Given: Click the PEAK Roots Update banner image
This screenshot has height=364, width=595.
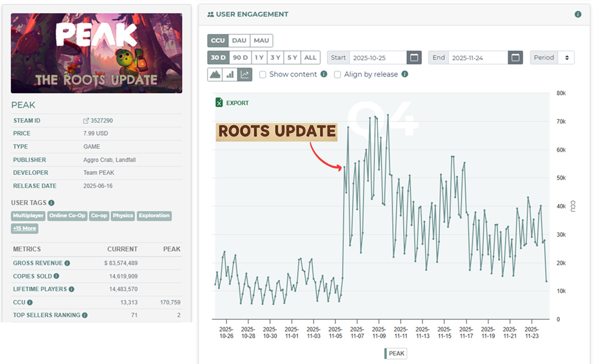Looking at the screenshot, I should click(x=97, y=53).
